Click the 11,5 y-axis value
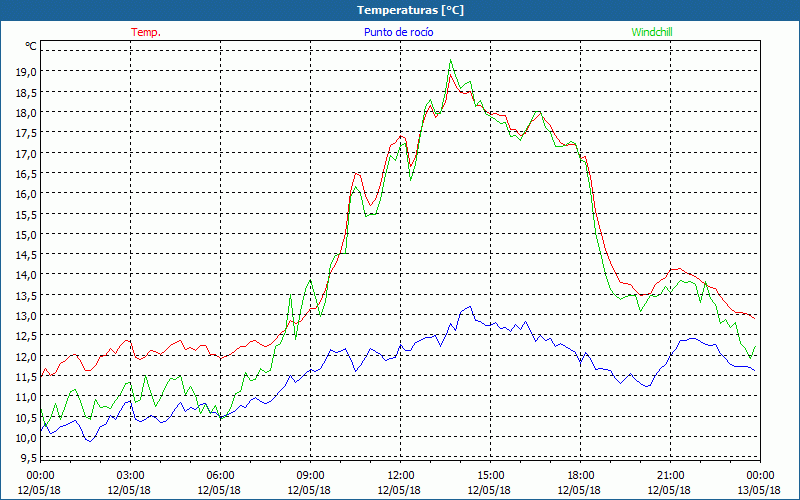800x500 pixels. click(26, 377)
